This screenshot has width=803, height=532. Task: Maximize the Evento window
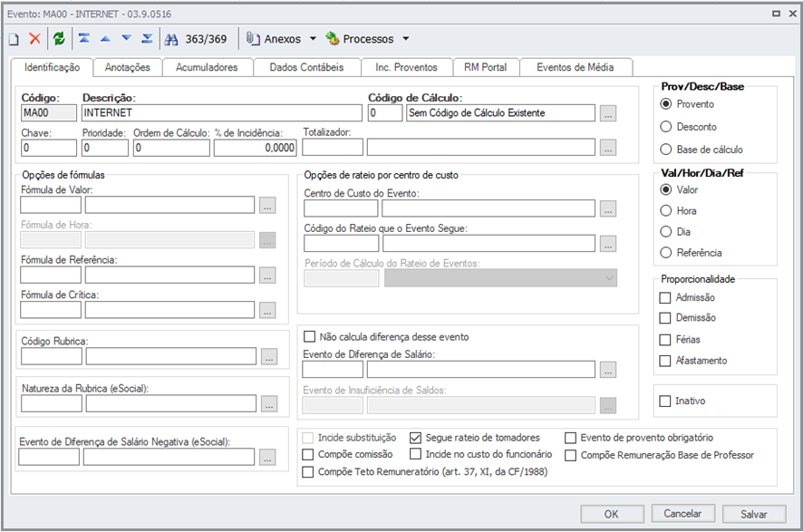pos(776,14)
